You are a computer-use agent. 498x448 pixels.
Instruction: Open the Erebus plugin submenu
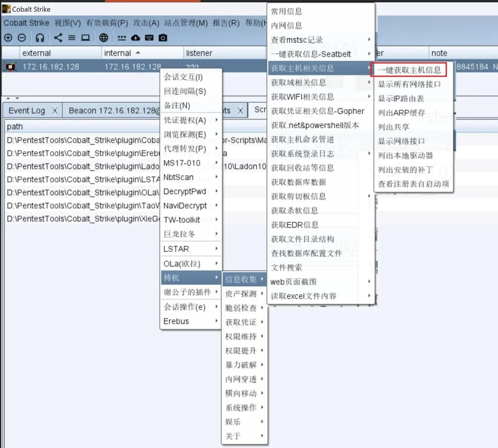[191, 321]
